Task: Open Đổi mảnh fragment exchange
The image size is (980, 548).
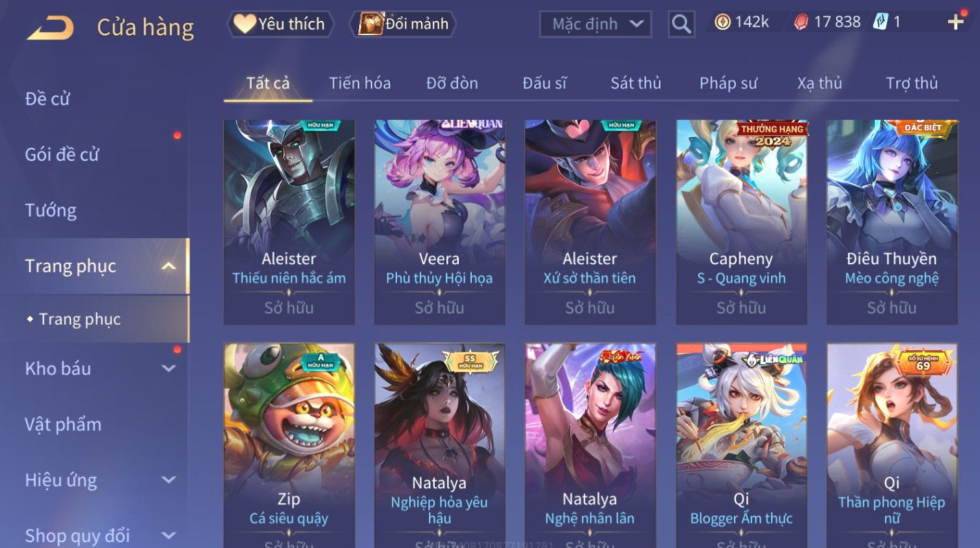Action: 403,24
